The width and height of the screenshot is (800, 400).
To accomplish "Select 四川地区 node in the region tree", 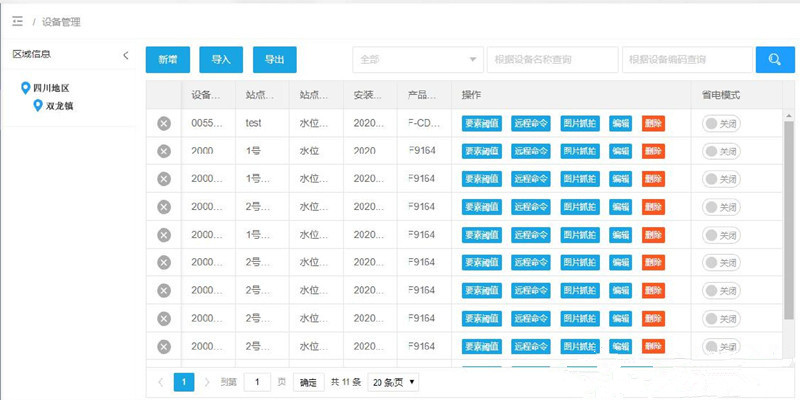I will tap(50, 88).
